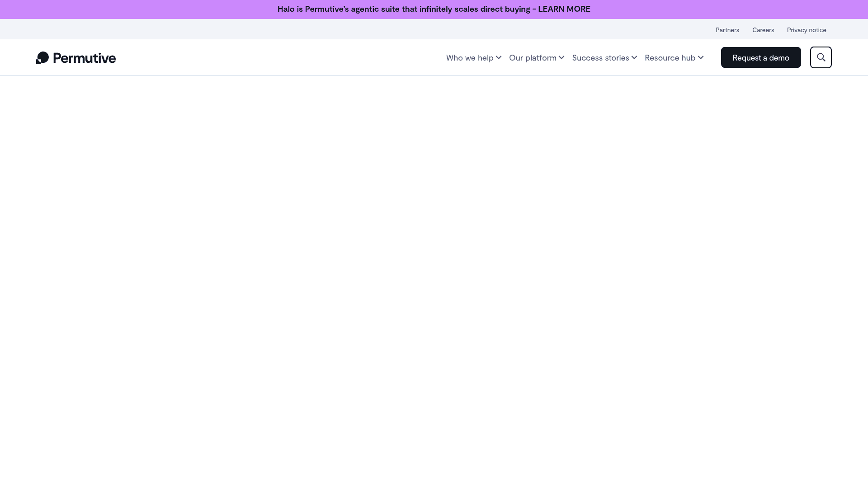868x488 pixels.
Task: Open the Resource hub menu label
Action: [x=670, y=57]
